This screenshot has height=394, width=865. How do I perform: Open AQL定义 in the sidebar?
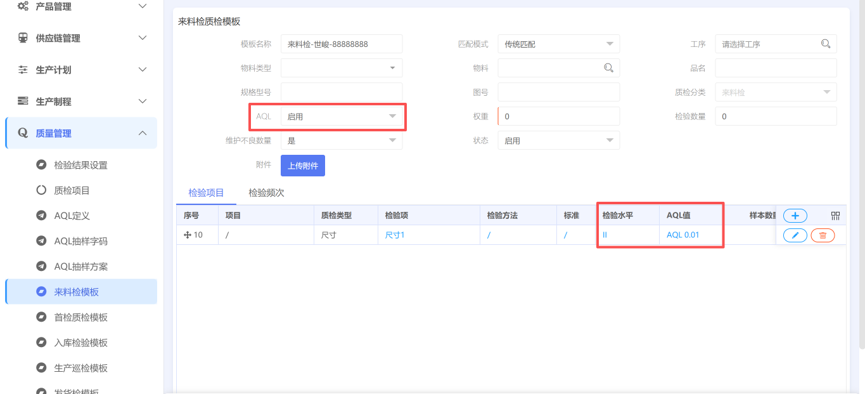(x=72, y=216)
